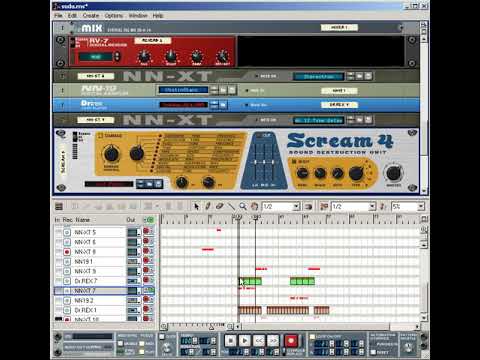Open the Options menu
Image resolution: width=480 pixels, height=360 pixels.
tap(114, 16)
